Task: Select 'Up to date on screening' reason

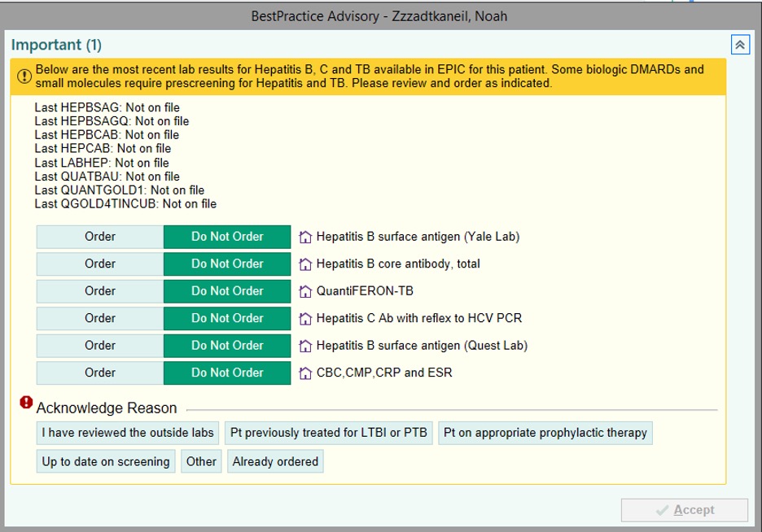Action: [106, 461]
